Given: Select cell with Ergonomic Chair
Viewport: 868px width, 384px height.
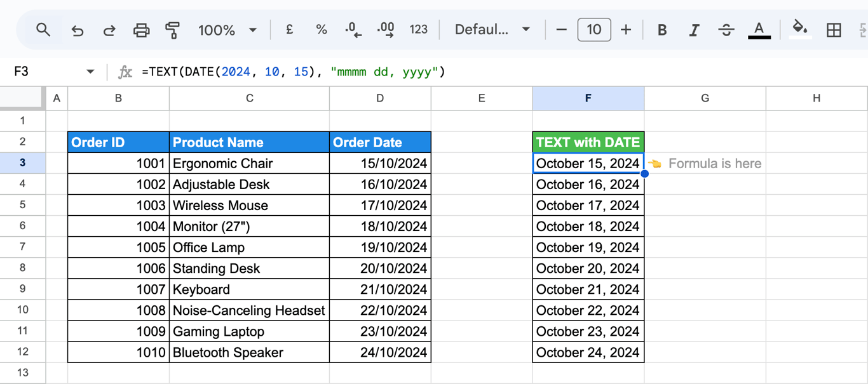Looking at the screenshot, I should (x=249, y=163).
